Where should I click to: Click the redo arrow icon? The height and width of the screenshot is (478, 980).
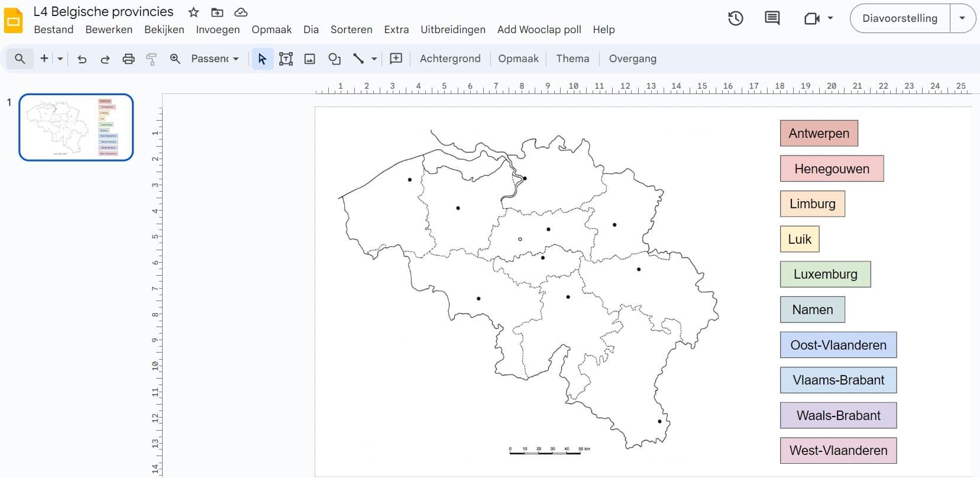pos(105,59)
